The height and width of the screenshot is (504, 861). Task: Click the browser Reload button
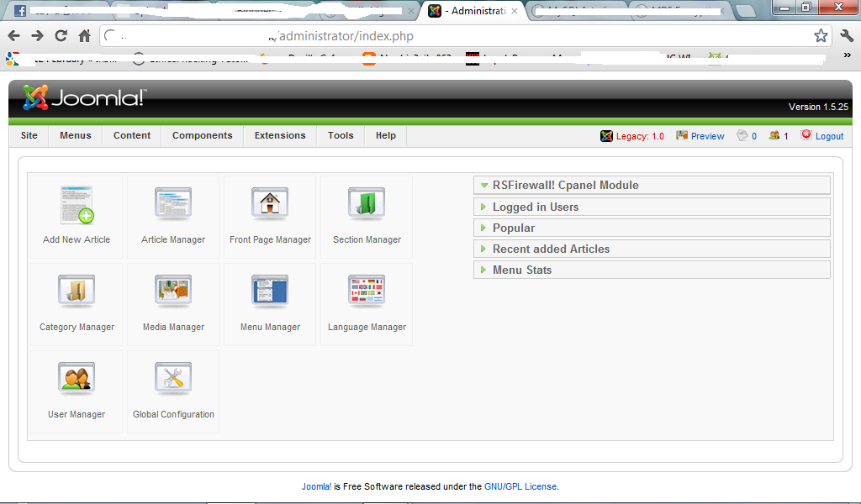coord(61,35)
